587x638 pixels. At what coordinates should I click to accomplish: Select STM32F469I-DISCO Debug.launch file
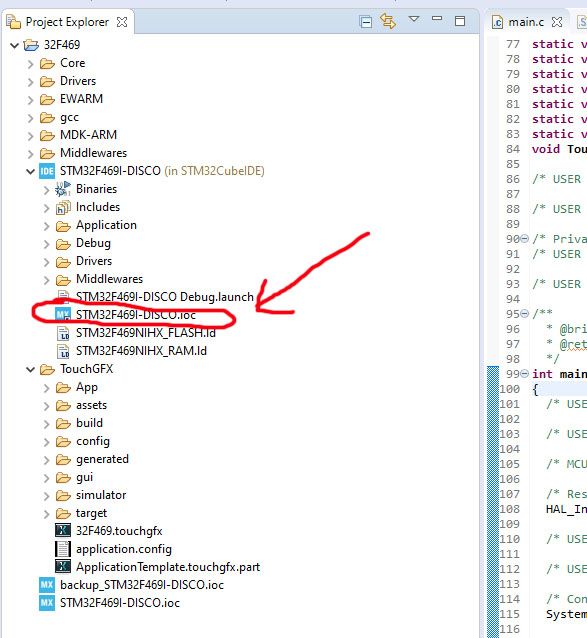165,297
